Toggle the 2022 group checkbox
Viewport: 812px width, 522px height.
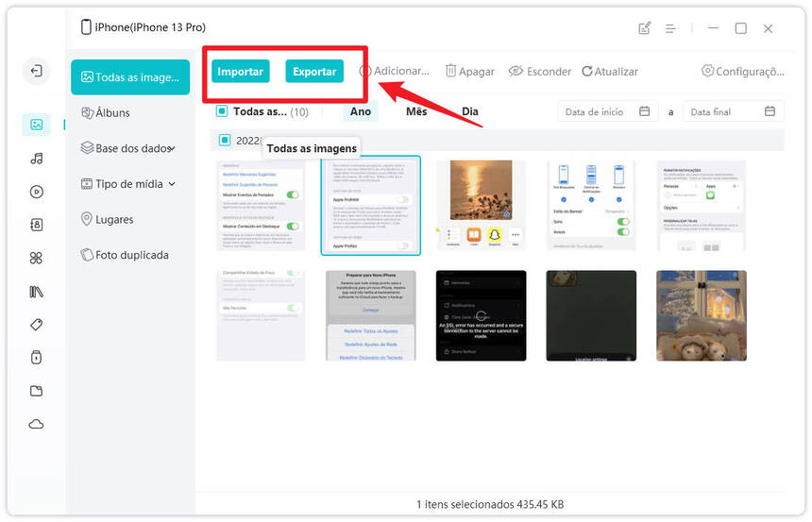click(x=225, y=141)
